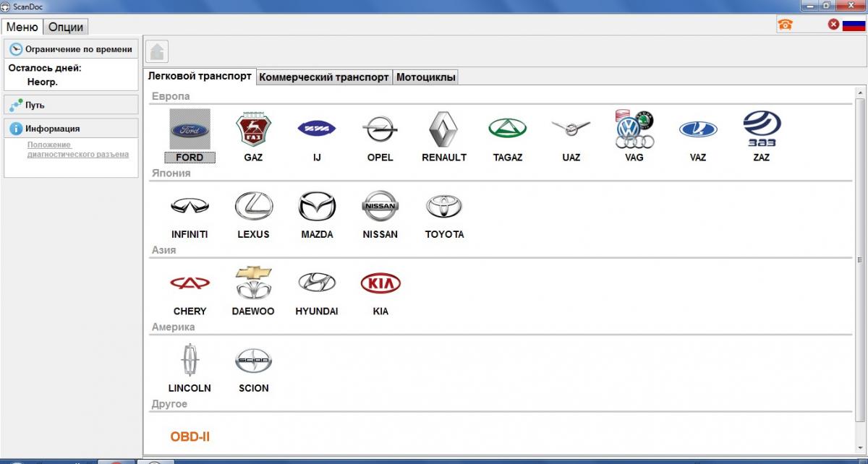
Task: Pick the Opel logo
Action: (x=380, y=129)
